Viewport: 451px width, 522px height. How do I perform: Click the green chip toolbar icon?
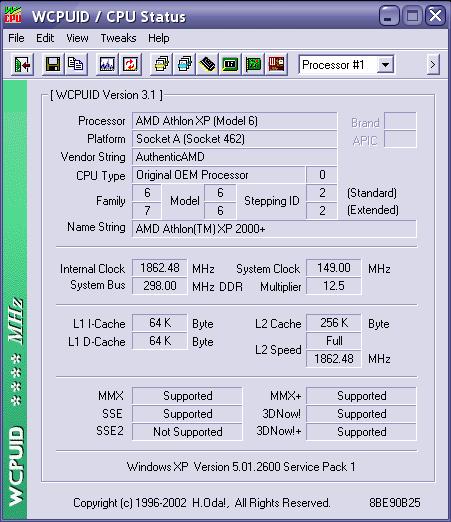pos(230,64)
